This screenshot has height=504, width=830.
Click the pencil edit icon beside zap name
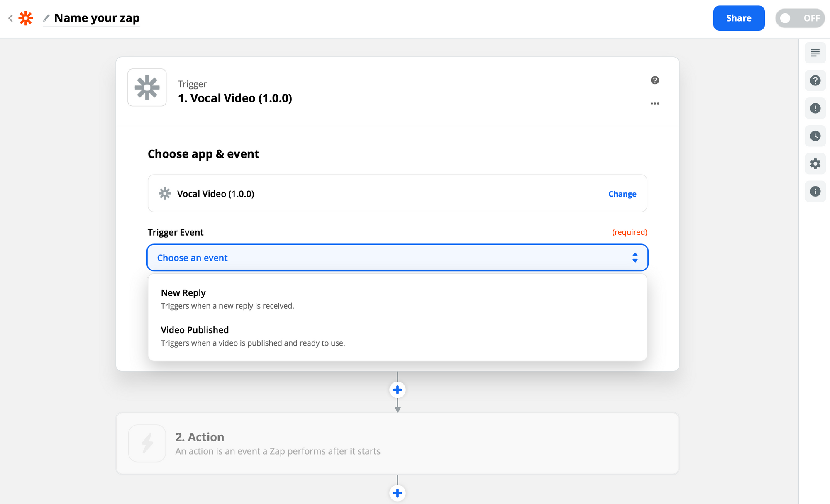tap(46, 18)
